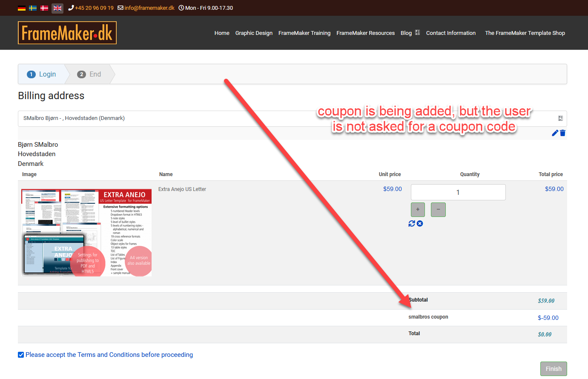The height and width of the screenshot is (379, 588).
Task: Click the Name column header
Action: [x=166, y=174]
